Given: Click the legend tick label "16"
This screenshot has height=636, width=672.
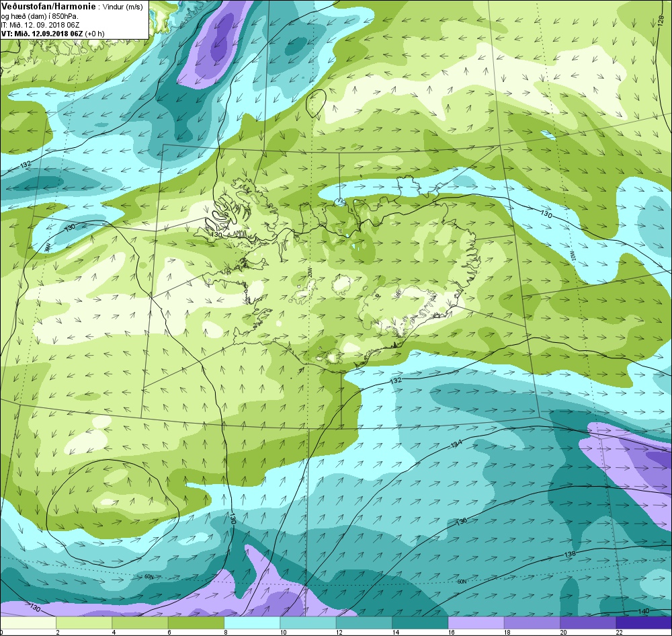Looking at the screenshot, I should pyautogui.click(x=452, y=632).
